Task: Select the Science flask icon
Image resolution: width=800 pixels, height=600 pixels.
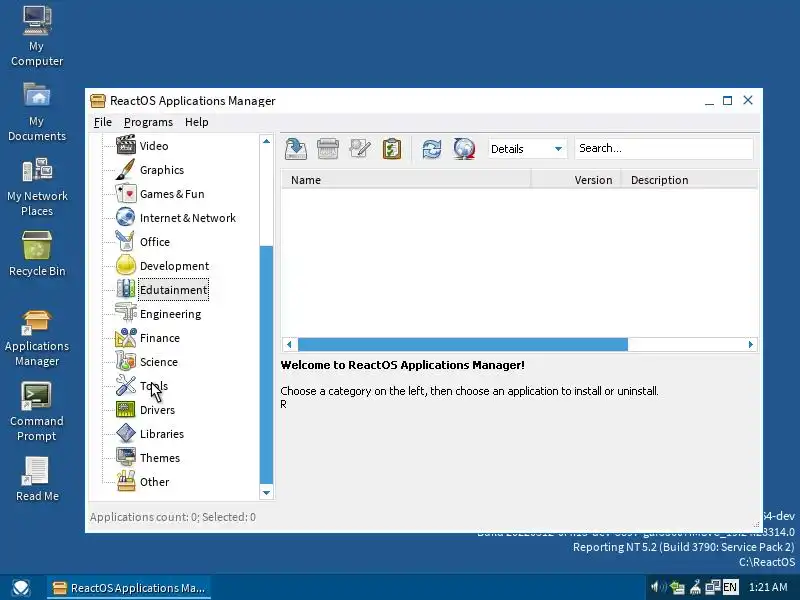Action: pos(126,361)
